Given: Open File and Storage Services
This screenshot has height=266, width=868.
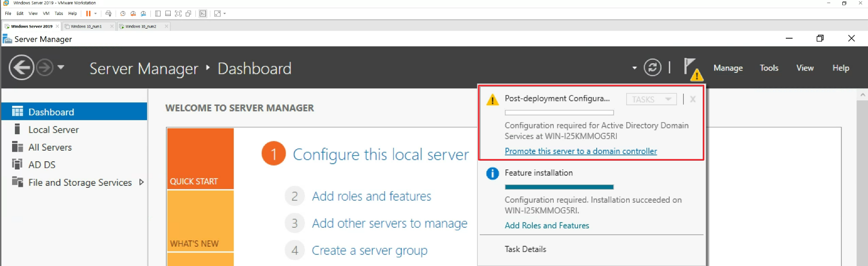Looking at the screenshot, I should click(80, 182).
